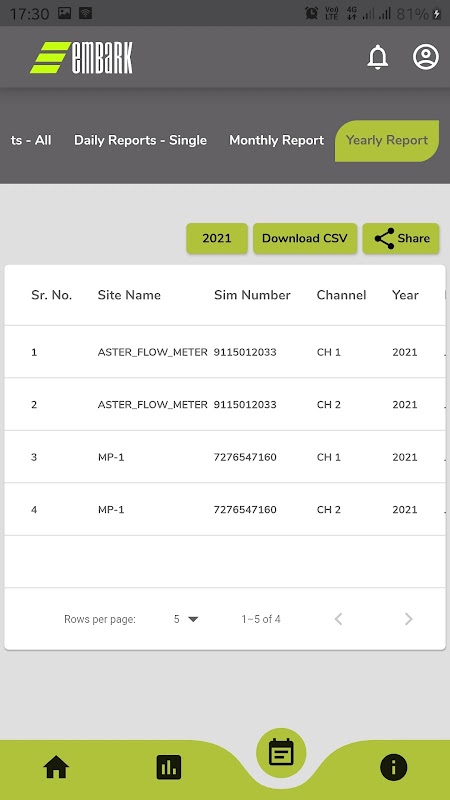Open the notifications bell icon

tap(378, 57)
